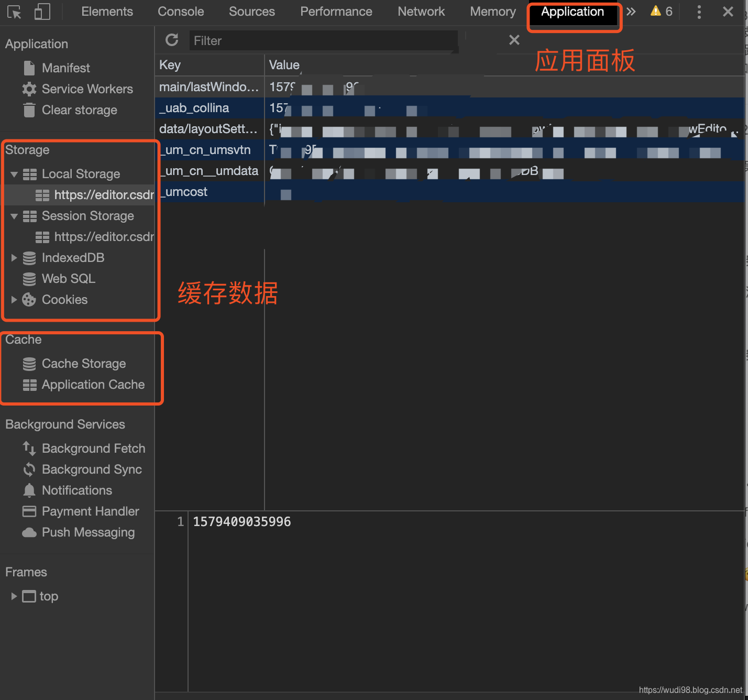The width and height of the screenshot is (748, 700).
Task: Collapse the Local Storage tree node
Action: [14, 174]
